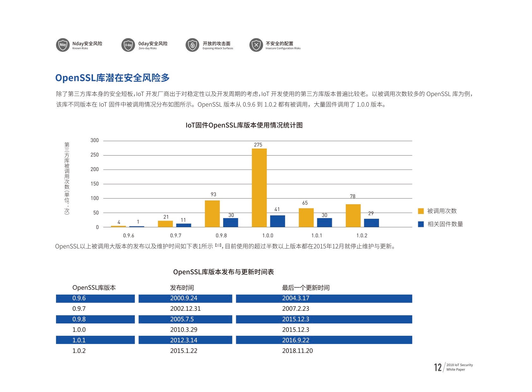Click the page number '12'
Viewport: 532px width, 392px height.
tap(438, 367)
